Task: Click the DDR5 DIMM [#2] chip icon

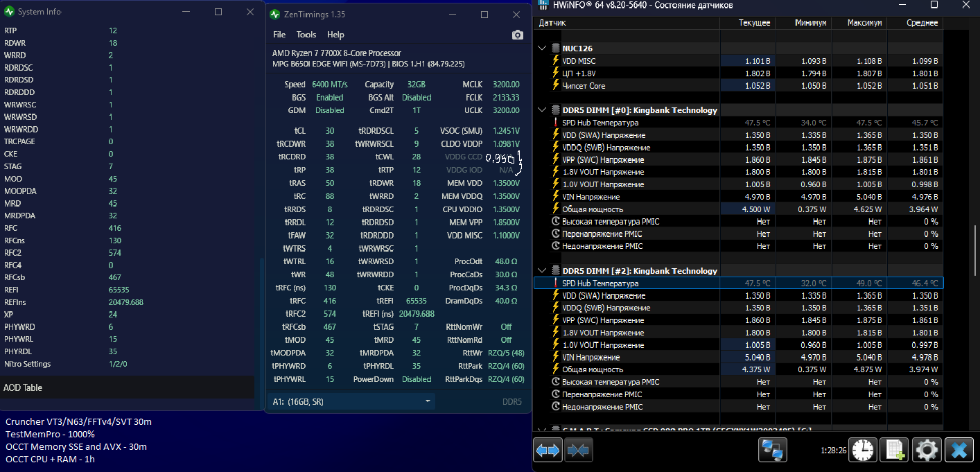Action: (555, 271)
